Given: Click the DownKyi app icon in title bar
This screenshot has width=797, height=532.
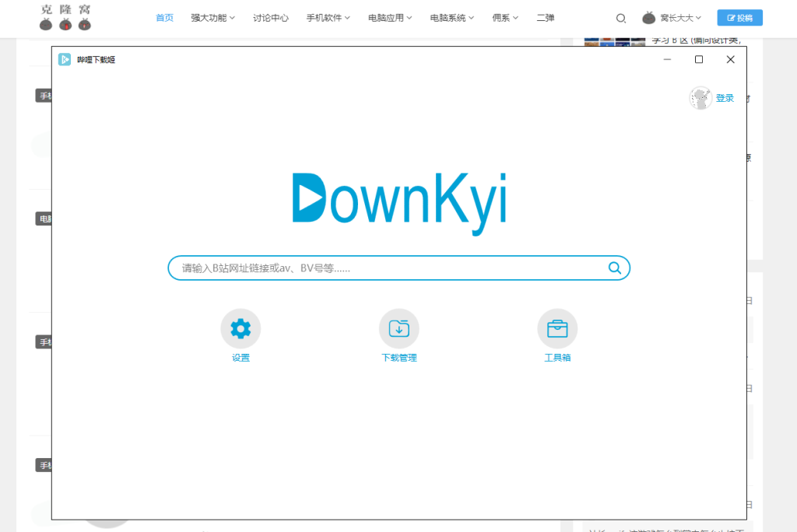Looking at the screenshot, I should tap(65, 59).
